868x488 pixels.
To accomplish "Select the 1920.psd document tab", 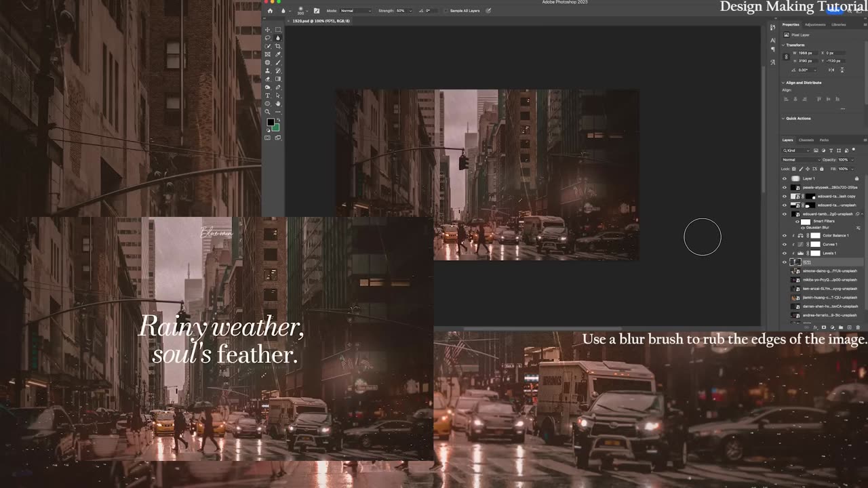I will [319, 21].
